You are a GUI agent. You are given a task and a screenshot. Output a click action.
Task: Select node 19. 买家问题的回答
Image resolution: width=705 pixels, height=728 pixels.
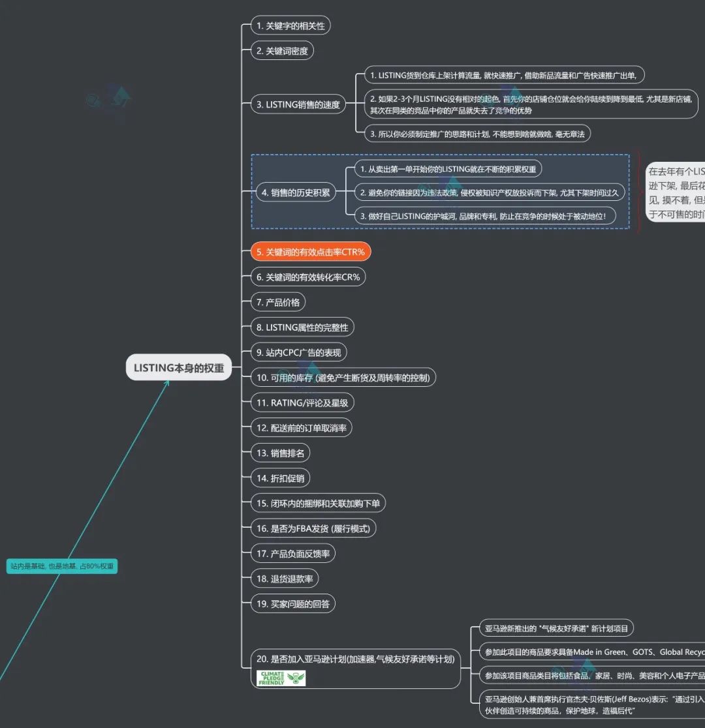[x=293, y=603]
